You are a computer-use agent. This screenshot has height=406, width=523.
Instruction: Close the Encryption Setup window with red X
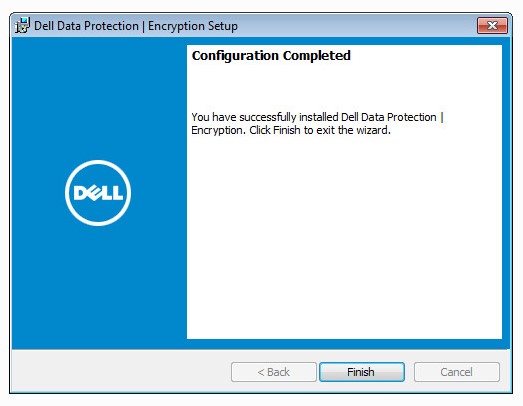492,26
